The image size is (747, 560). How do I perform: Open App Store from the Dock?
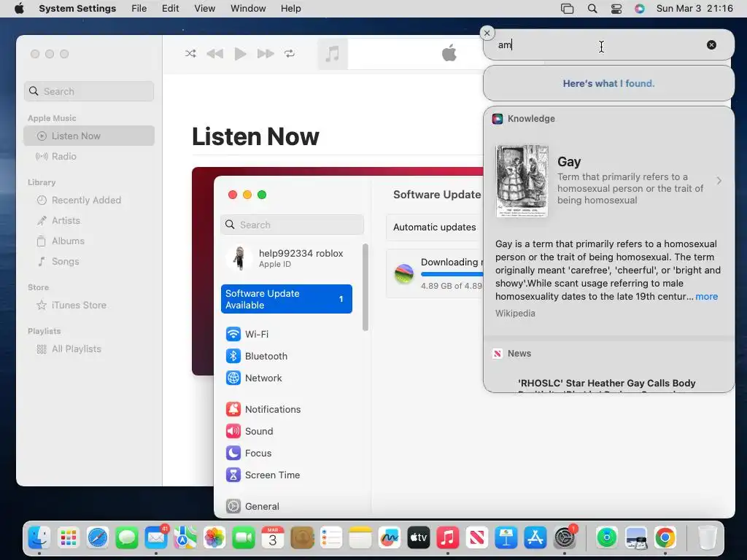click(x=535, y=538)
